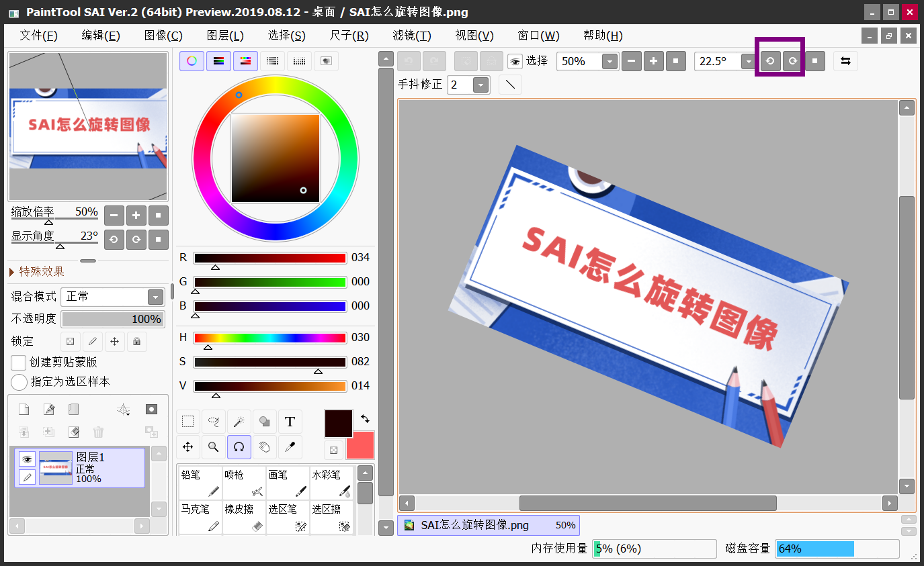The width and height of the screenshot is (924, 566).
Task: Rotate counterclockwise beside 显示角度 slider
Action: coord(114,239)
